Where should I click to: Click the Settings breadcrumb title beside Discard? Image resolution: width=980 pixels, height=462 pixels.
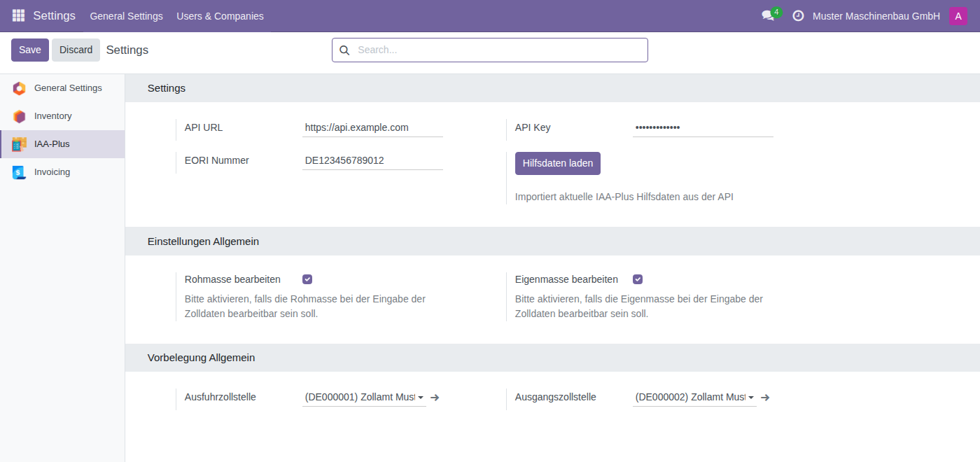[x=127, y=50]
